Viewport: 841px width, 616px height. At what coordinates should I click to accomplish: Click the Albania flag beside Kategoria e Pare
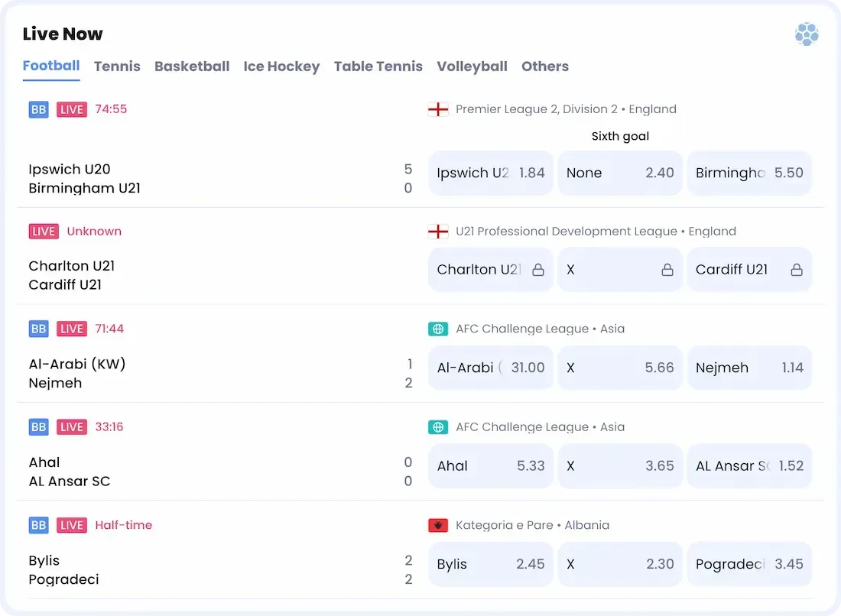click(437, 525)
